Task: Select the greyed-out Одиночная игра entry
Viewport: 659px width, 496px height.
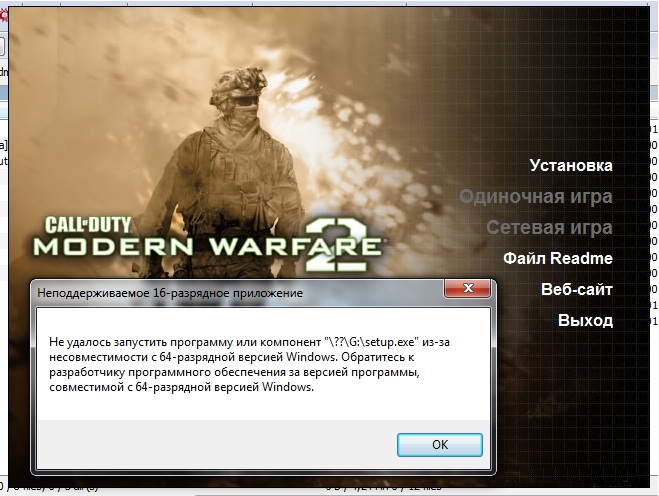Action: click(536, 197)
